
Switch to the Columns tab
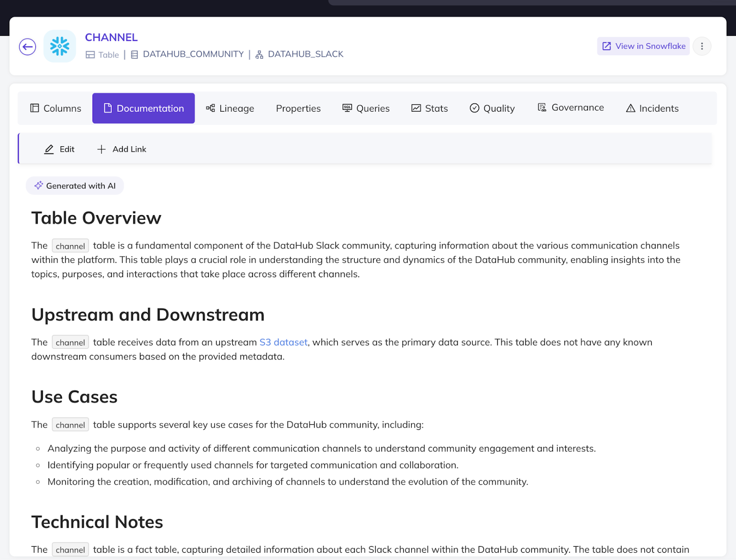pyautogui.click(x=56, y=108)
